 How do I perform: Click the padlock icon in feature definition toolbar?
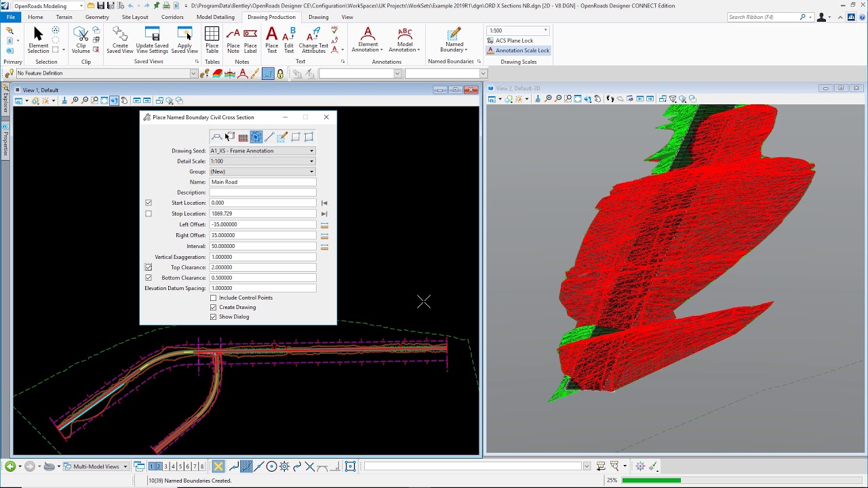pyautogui.click(x=280, y=73)
